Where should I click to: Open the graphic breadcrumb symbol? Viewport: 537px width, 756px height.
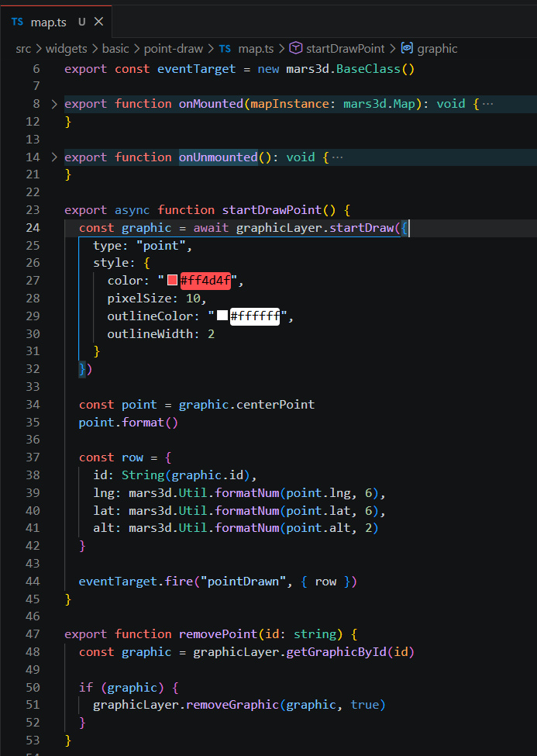(437, 49)
